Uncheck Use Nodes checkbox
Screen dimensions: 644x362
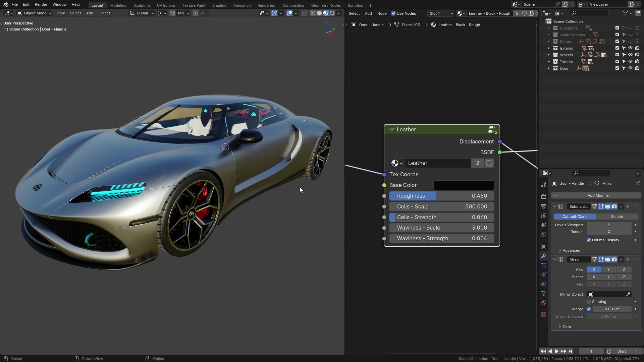pyautogui.click(x=393, y=13)
